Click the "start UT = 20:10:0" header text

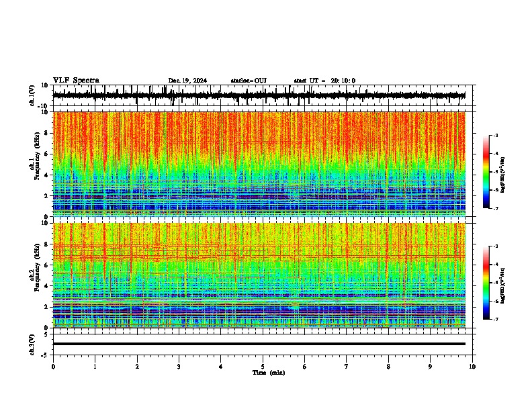click(324, 81)
